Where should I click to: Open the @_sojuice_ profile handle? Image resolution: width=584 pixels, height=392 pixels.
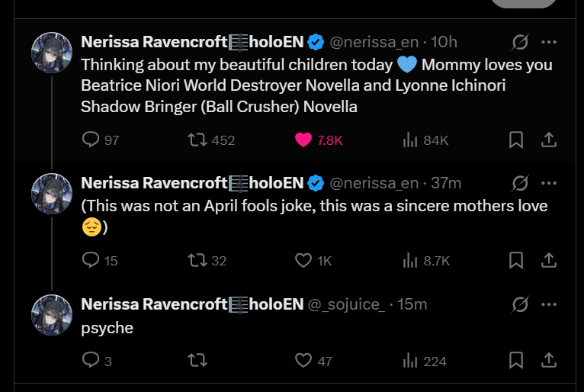click(x=347, y=304)
